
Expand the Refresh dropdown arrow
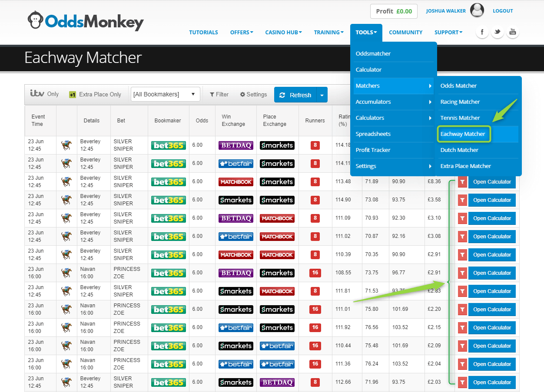tap(322, 95)
